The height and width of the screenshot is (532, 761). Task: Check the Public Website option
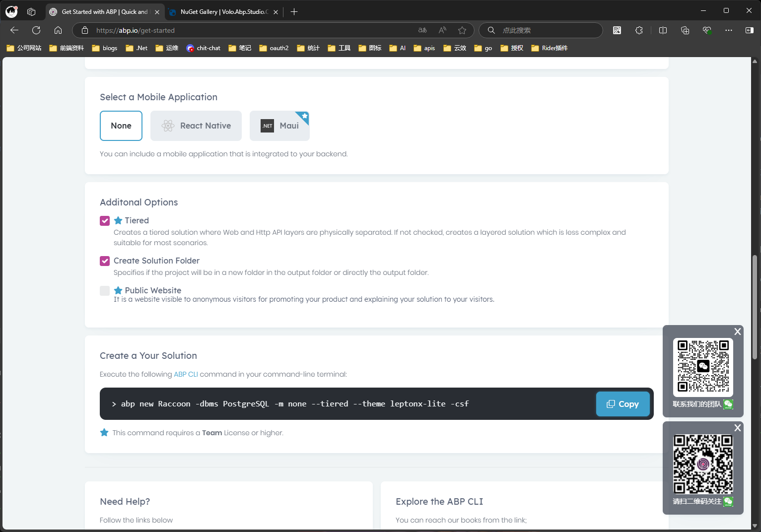pyautogui.click(x=105, y=291)
